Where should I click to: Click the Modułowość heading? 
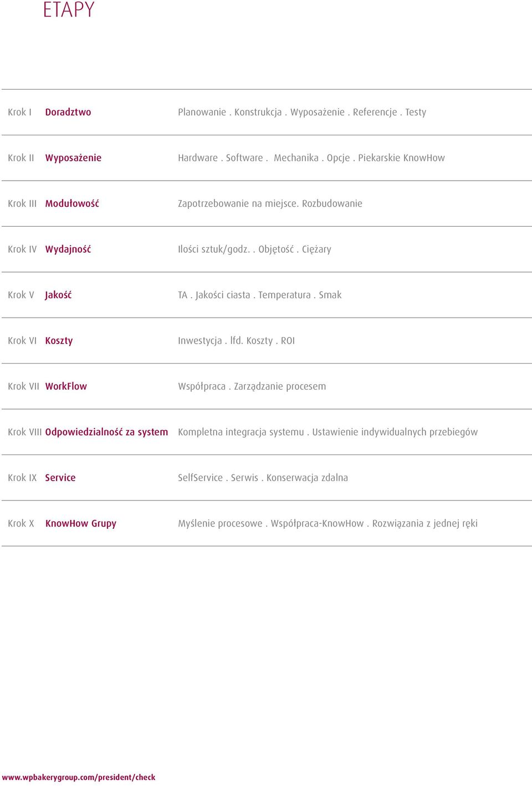point(72,203)
